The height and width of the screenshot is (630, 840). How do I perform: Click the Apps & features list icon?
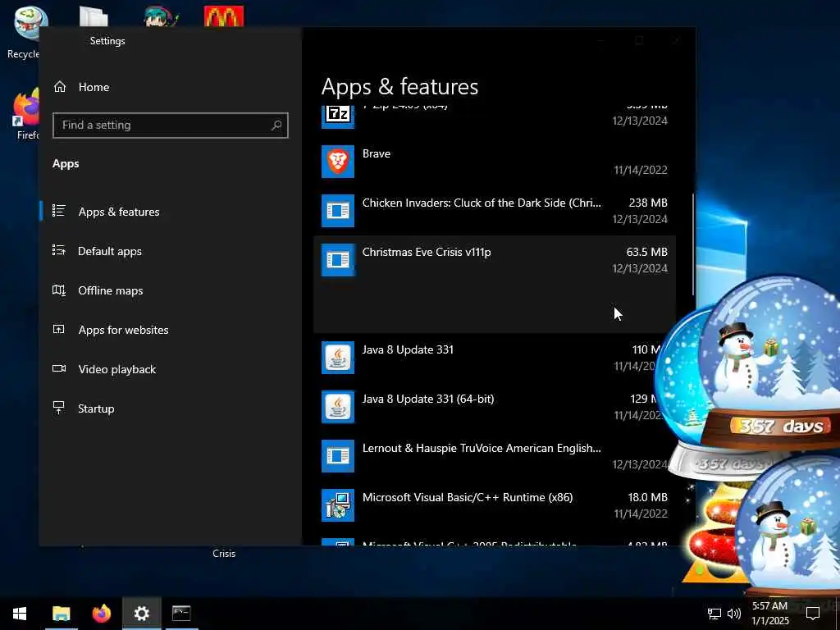click(x=59, y=211)
